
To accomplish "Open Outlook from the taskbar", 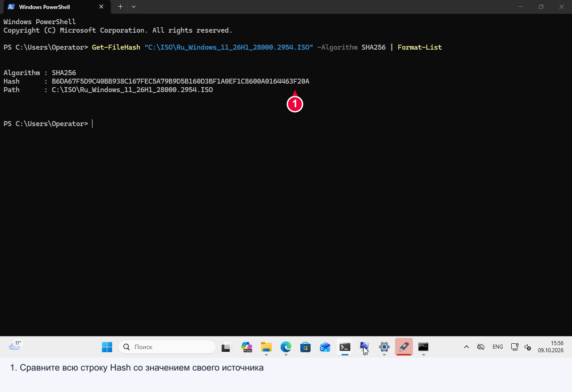I will click(x=325, y=347).
